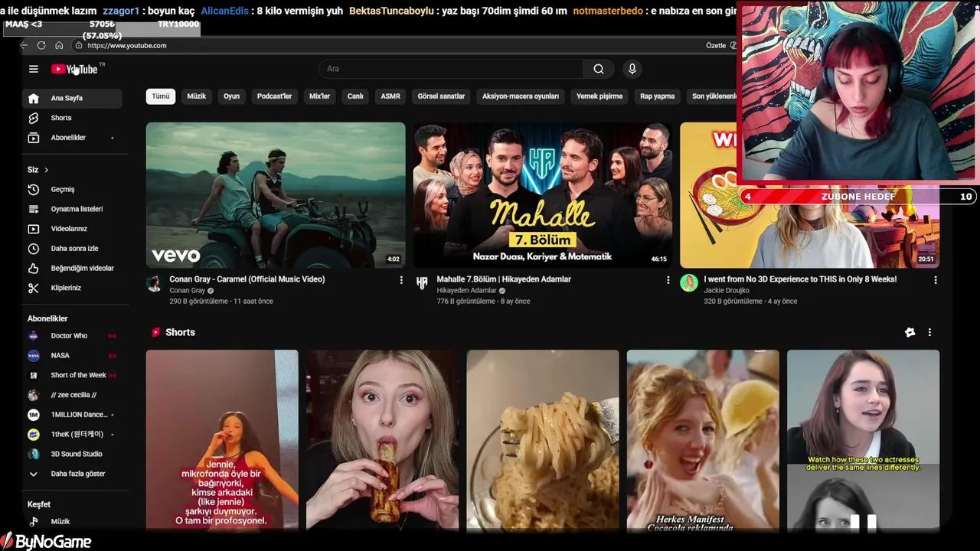
Task: Play Conan Gray Caramel video thumbnail
Action: [276, 195]
